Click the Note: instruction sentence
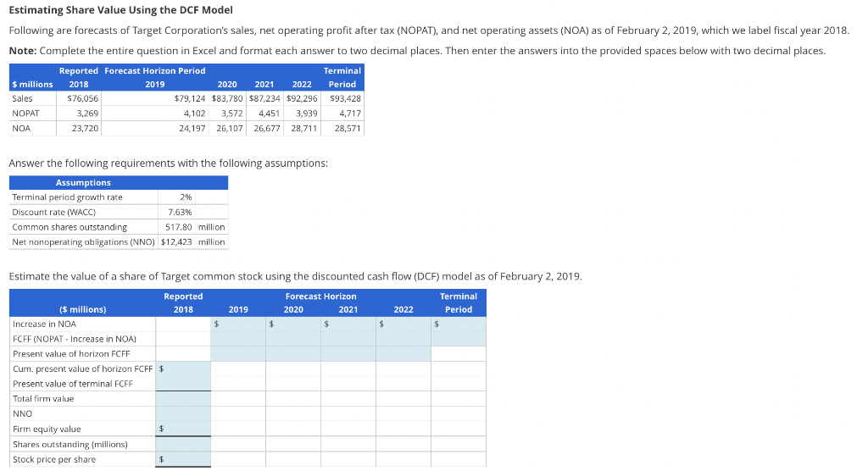This screenshot has width=868, height=471. tap(417, 50)
